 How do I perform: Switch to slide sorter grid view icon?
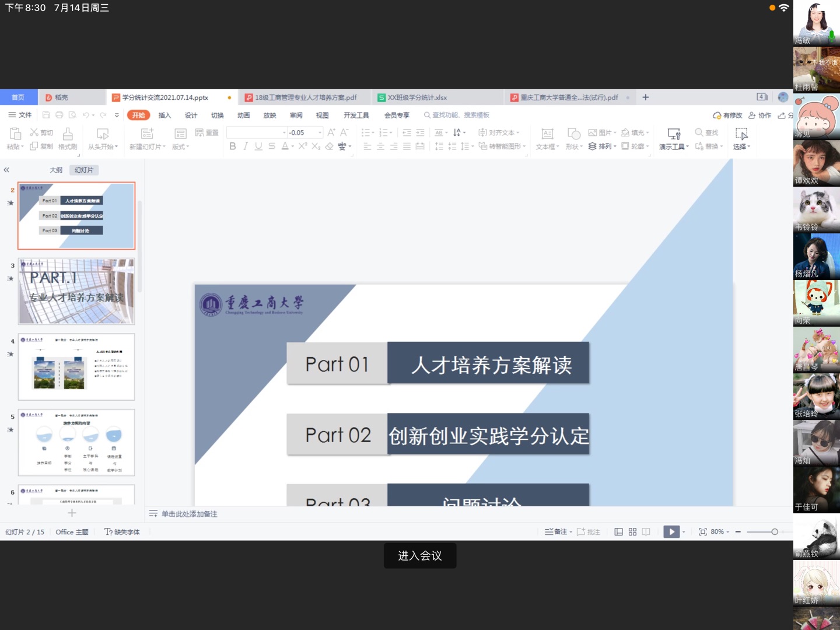[x=632, y=532]
